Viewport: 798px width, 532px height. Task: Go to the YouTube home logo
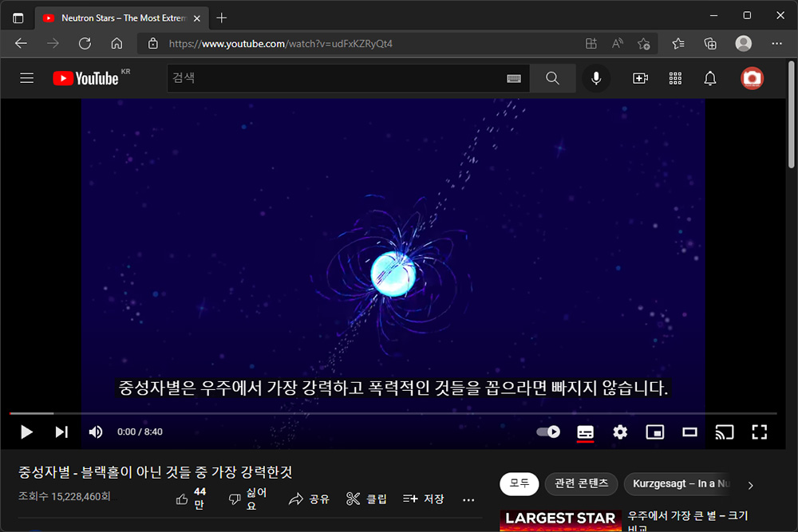point(86,78)
